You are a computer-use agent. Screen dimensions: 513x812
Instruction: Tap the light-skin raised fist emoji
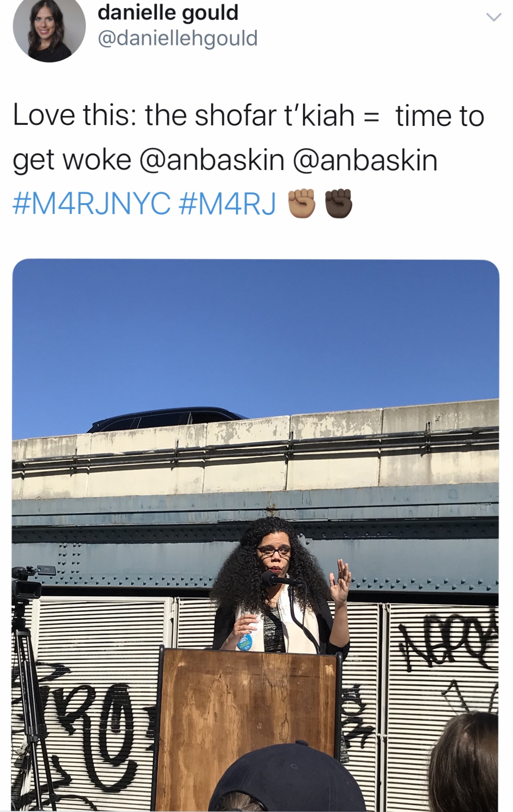click(x=301, y=203)
